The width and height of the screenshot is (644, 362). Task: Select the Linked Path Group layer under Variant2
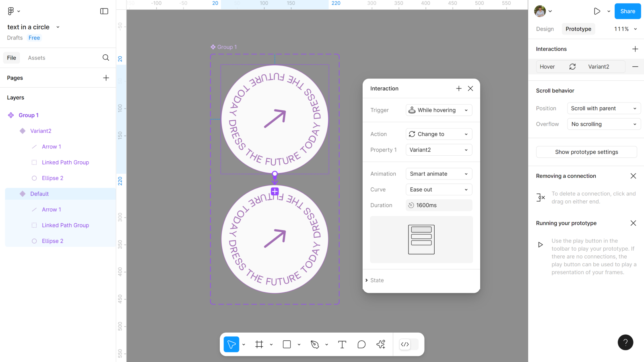pos(65,162)
